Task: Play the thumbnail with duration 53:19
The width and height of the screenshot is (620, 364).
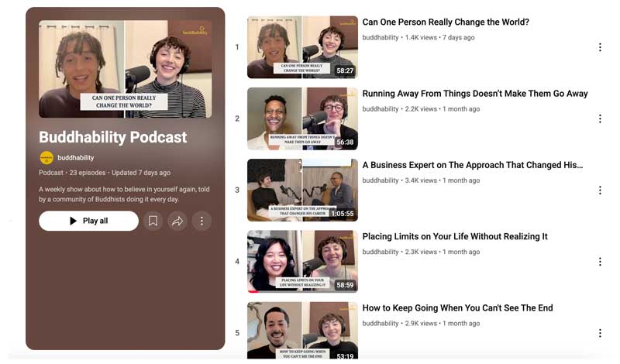Action: point(302,331)
